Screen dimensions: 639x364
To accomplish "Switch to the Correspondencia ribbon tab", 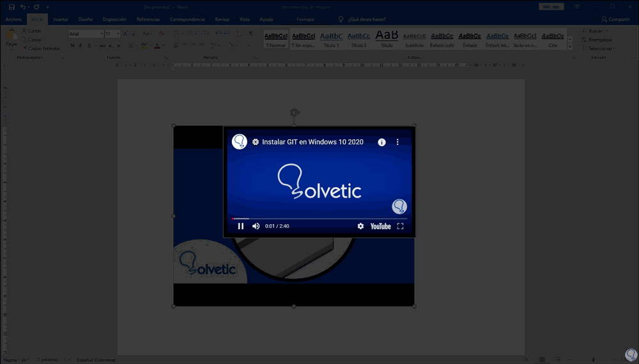I will tap(187, 19).
